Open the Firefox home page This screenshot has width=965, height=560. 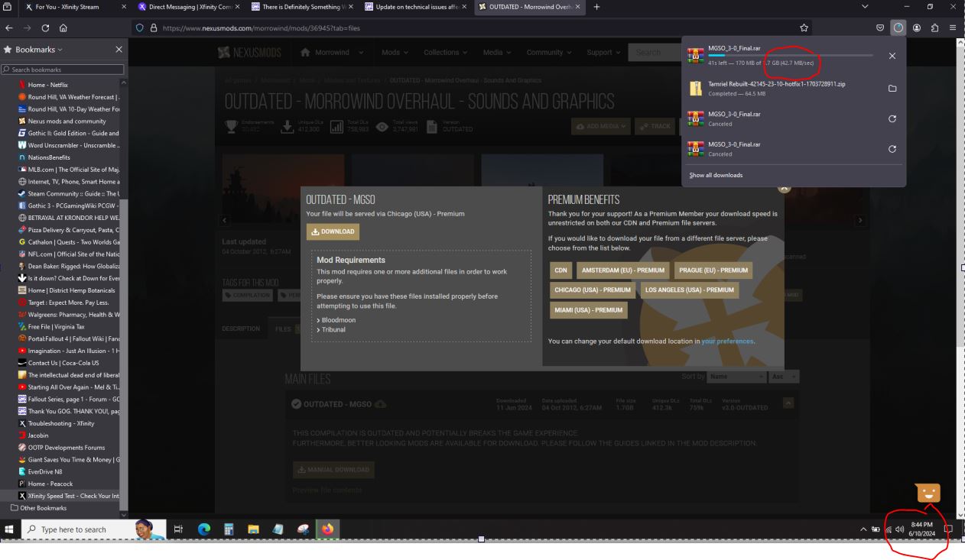(x=64, y=28)
